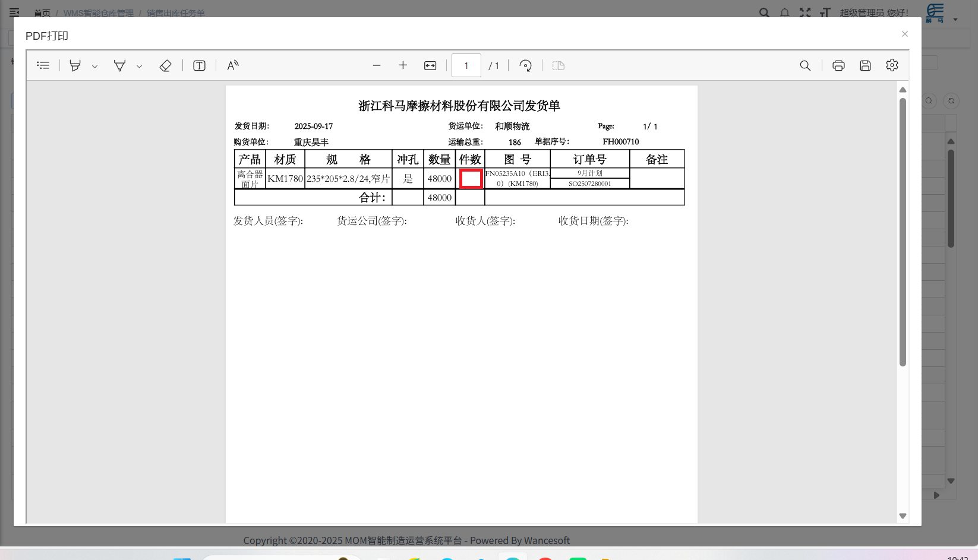
Task: Zoom out with the minus button
Action: coord(377,65)
